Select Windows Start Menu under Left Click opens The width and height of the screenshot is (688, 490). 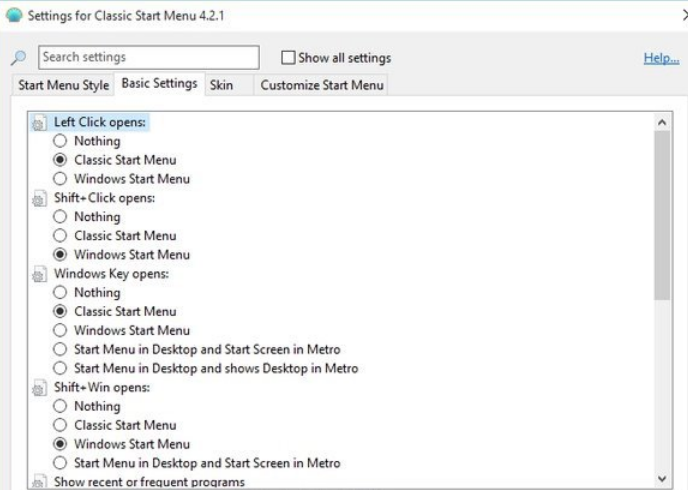(x=60, y=179)
